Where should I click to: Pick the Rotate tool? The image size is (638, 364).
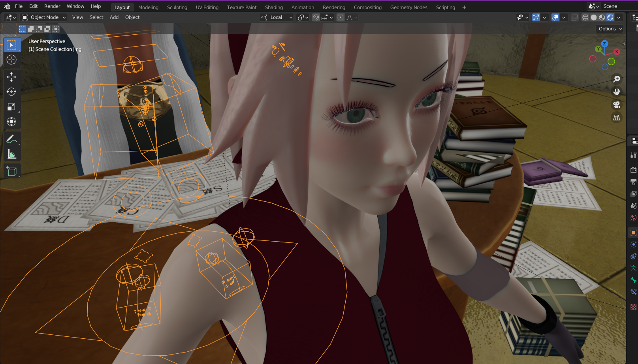(11, 92)
